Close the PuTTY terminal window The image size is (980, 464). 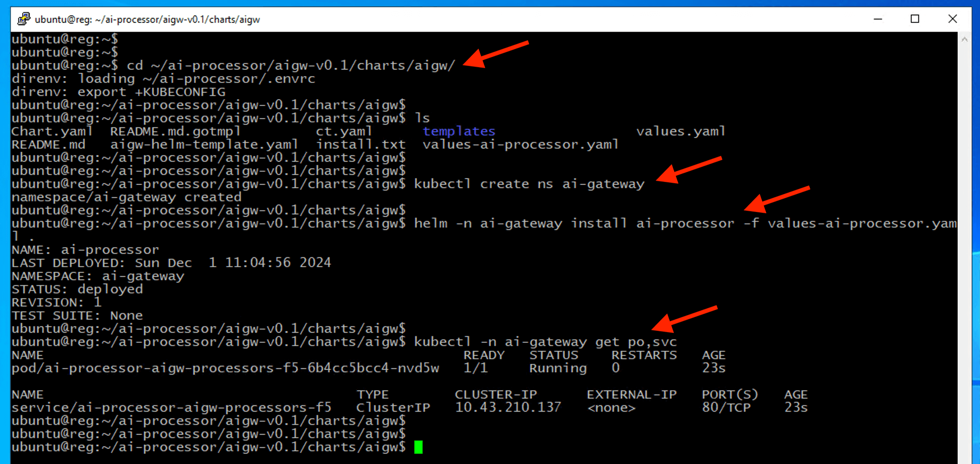coord(952,19)
